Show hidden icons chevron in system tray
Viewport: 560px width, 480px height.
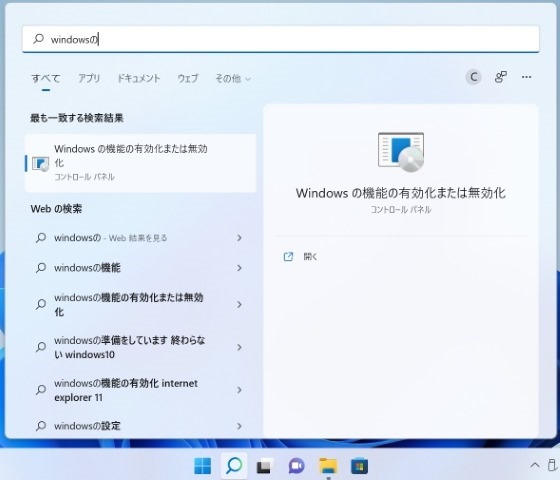535,465
